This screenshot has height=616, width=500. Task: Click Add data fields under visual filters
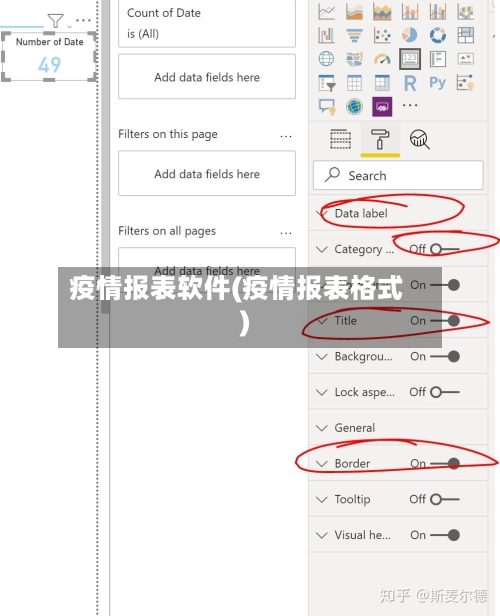click(x=207, y=77)
